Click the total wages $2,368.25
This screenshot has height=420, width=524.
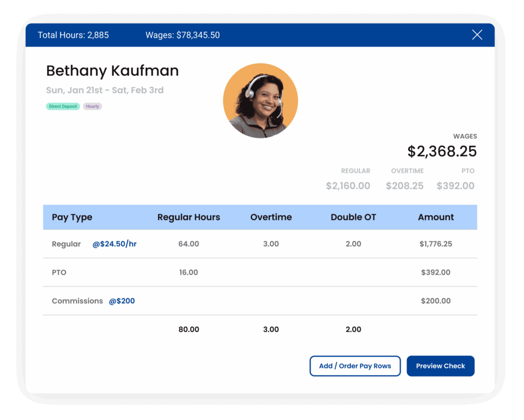point(442,151)
